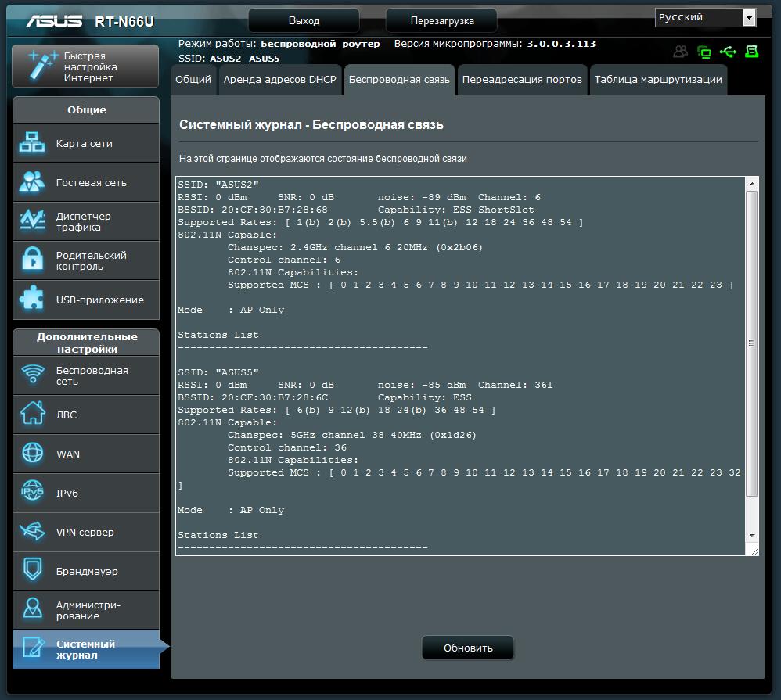Click the log scrollbar up arrow
Viewport: 781px width, 700px height.
[751, 184]
